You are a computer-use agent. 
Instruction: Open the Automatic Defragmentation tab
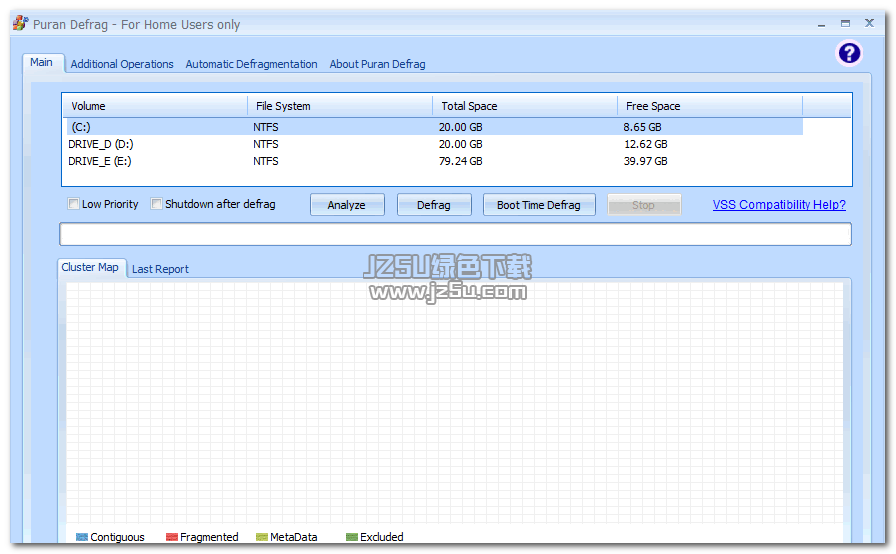point(251,64)
